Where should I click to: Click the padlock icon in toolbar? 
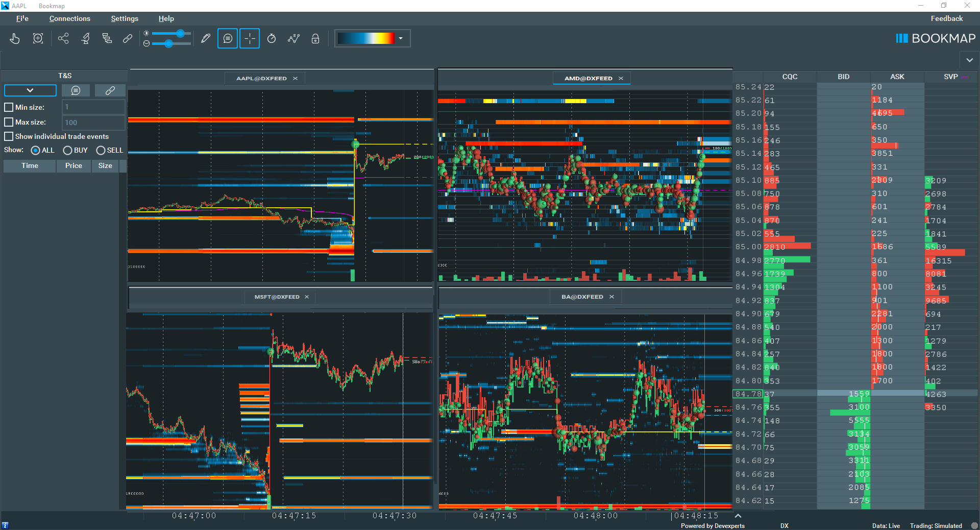click(x=315, y=38)
